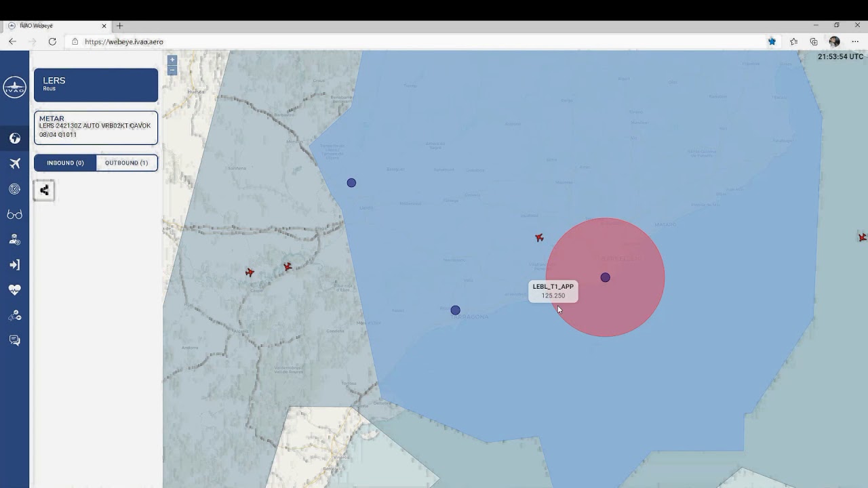Select the aircraft icon north of LEBL circle
The width and height of the screenshot is (868, 488).
(539, 237)
